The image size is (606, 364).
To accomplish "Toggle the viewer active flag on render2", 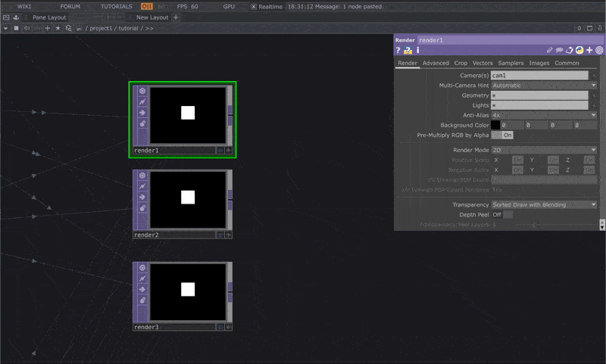I will [x=142, y=176].
